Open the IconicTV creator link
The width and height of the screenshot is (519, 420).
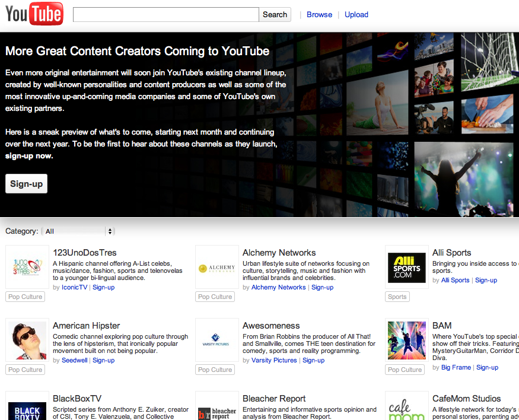(75, 287)
